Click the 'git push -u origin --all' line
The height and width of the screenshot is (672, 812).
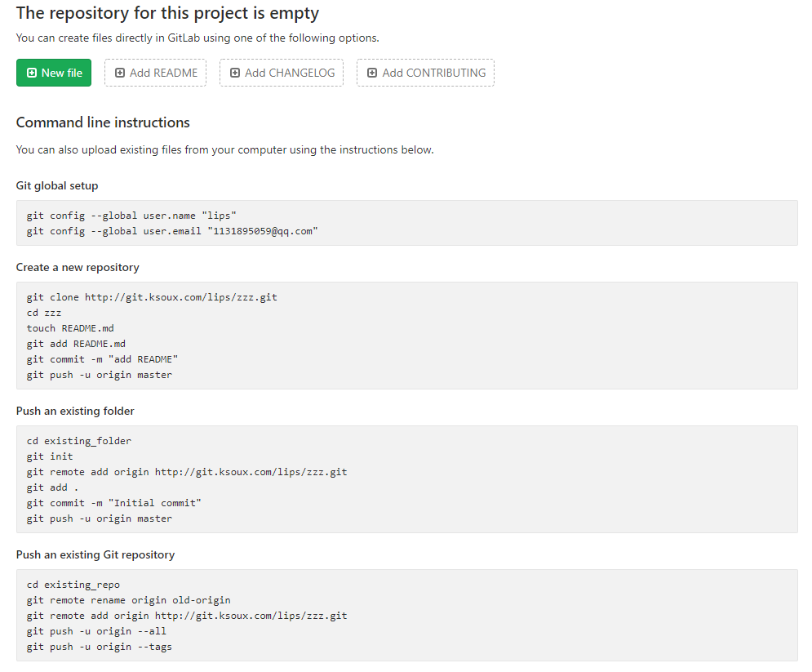tap(96, 631)
